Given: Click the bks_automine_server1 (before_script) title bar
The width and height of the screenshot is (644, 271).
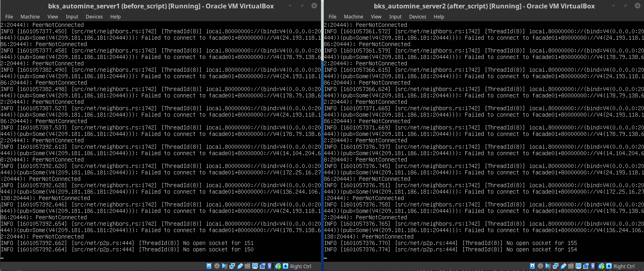Looking at the screenshot, I should pyautogui.click(x=161, y=6).
